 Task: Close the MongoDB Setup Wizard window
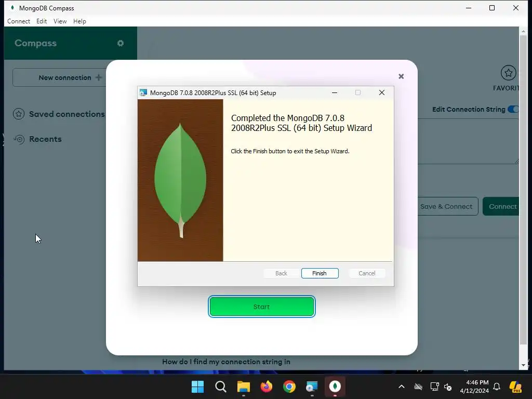(382, 92)
